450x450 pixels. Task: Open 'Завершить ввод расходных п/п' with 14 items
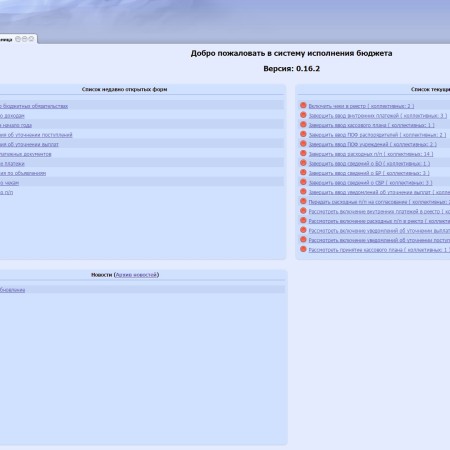(371, 154)
